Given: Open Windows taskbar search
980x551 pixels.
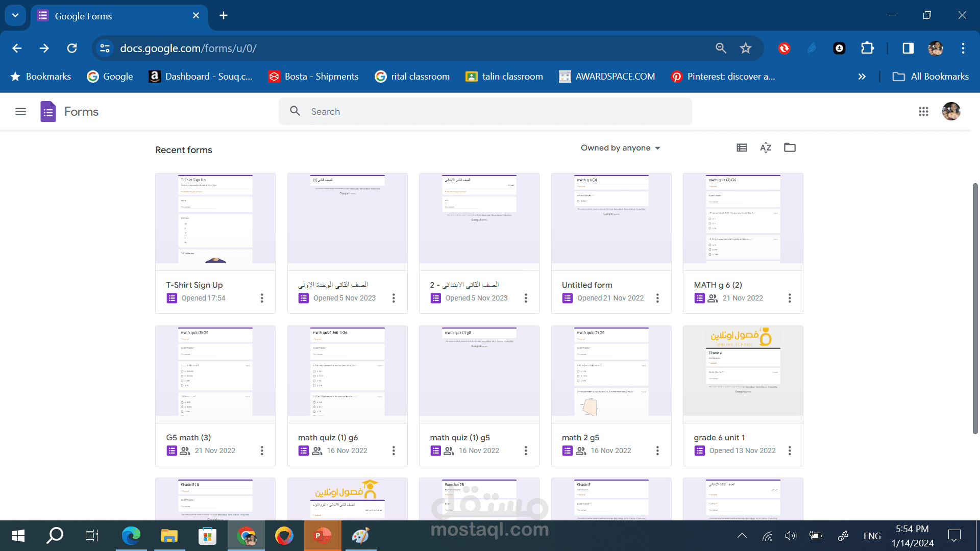Looking at the screenshot, I should pyautogui.click(x=55, y=536).
